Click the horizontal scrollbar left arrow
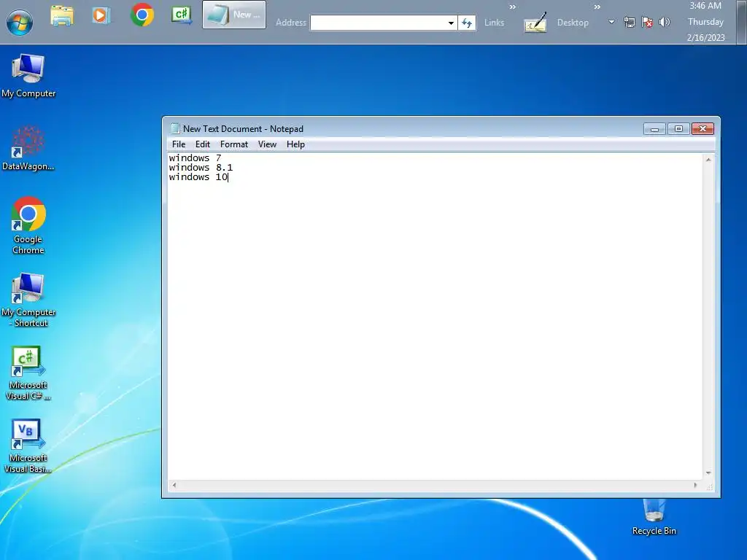This screenshot has width=747, height=560. [174, 485]
